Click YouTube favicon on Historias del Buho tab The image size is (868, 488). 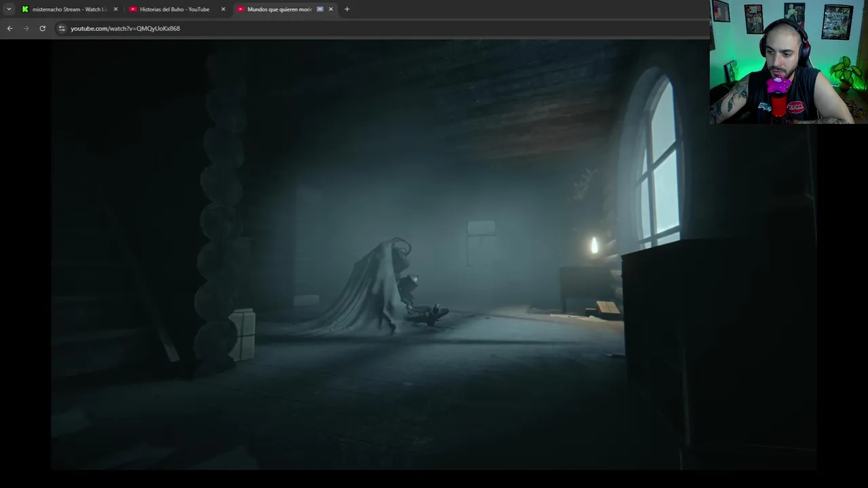[x=133, y=9]
